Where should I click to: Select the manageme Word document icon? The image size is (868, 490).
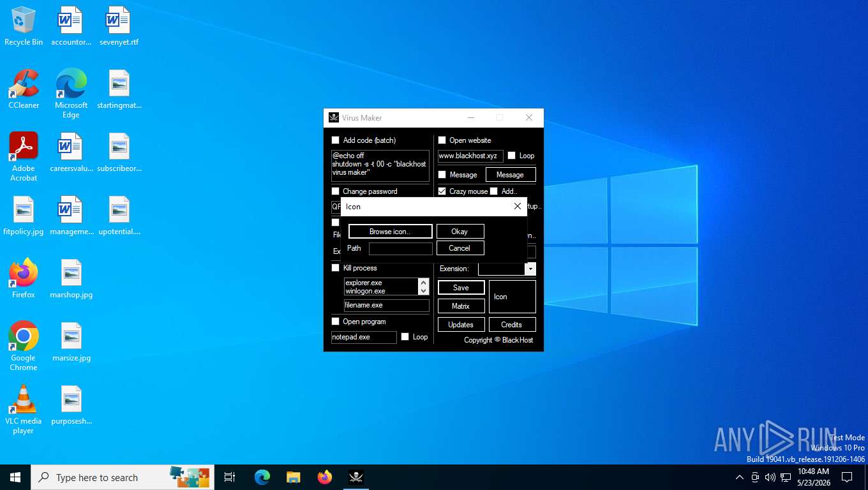[x=71, y=216]
